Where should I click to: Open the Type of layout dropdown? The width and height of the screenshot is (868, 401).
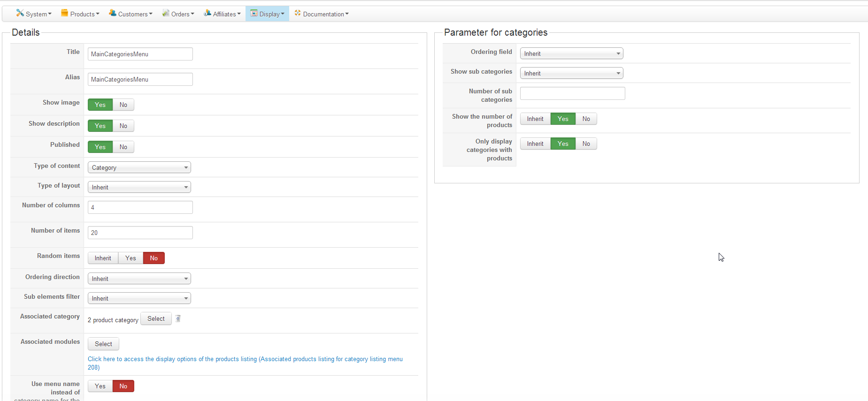(x=139, y=187)
